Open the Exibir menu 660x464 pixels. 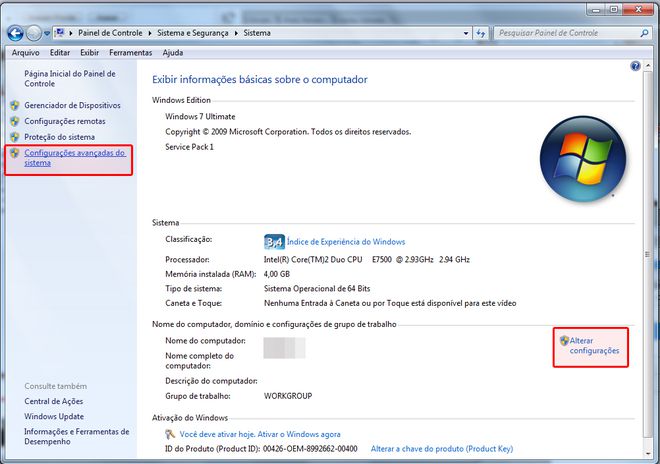90,53
